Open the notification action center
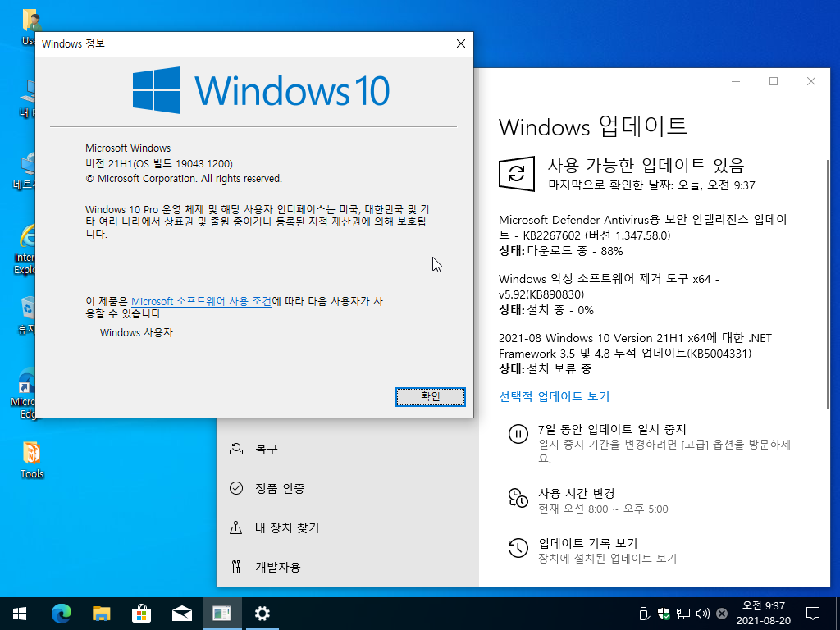Image resolution: width=840 pixels, height=630 pixels. 813,614
